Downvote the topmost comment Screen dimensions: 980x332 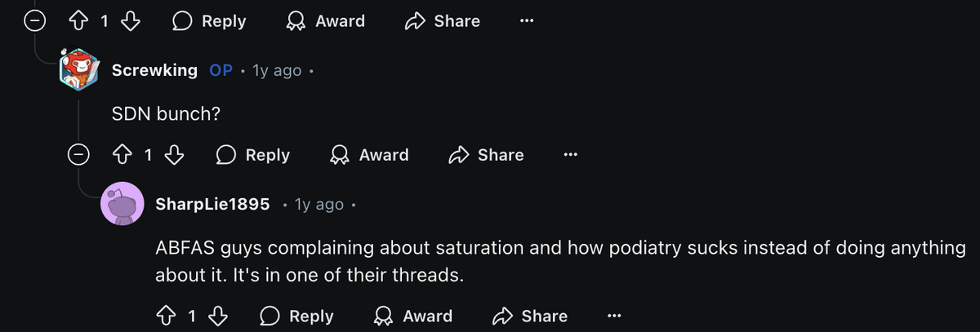point(130,22)
